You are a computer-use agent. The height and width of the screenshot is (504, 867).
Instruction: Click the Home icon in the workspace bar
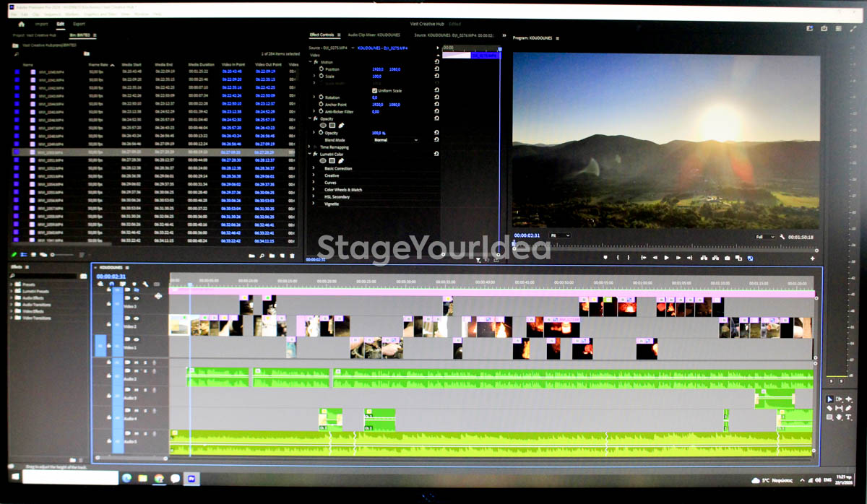(22, 24)
